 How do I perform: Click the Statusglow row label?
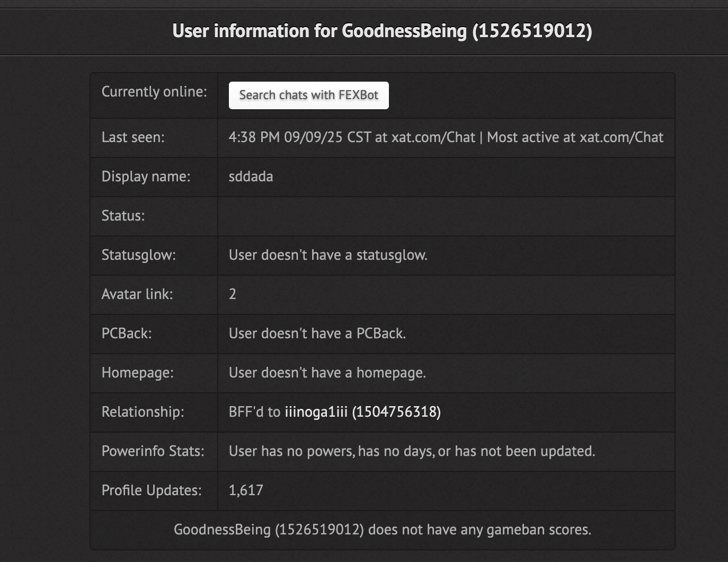(138, 255)
